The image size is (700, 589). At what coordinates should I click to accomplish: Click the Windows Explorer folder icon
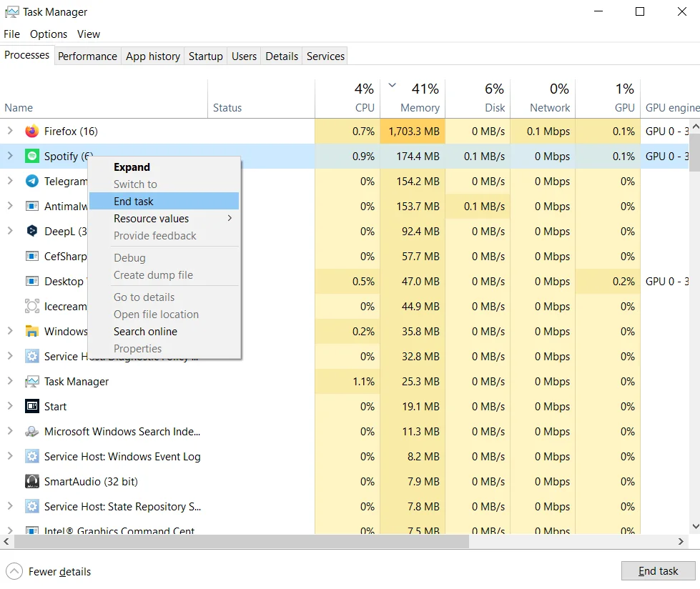31,331
